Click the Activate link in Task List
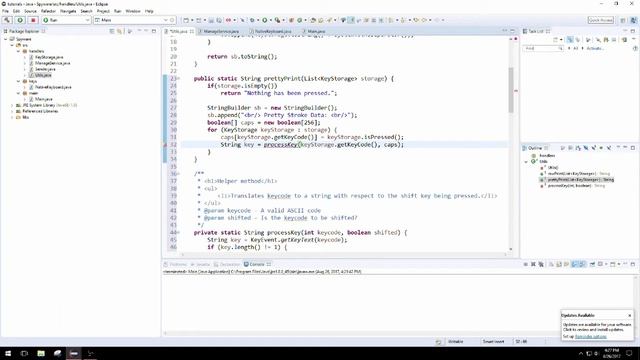The width and height of the screenshot is (640, 360). click(x=594, y=49)
